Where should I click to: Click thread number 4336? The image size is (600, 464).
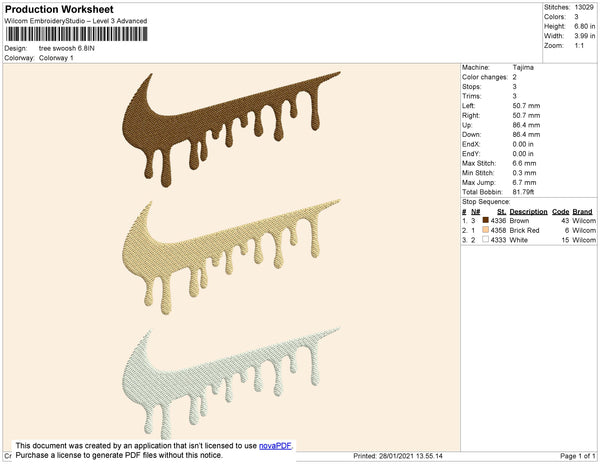pos(498,221)
